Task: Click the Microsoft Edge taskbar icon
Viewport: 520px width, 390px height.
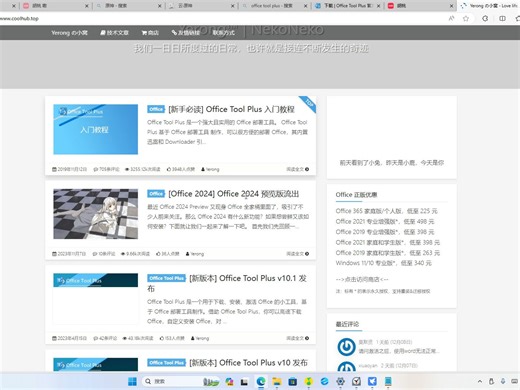Action: 261,381
